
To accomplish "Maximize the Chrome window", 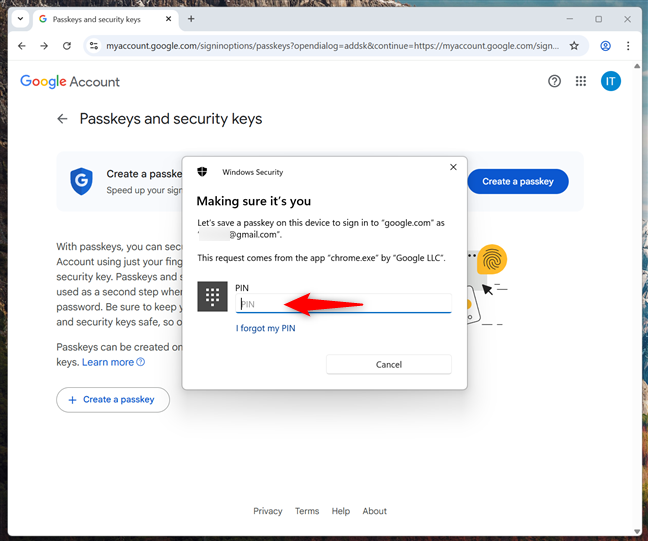I will [598, 19].
